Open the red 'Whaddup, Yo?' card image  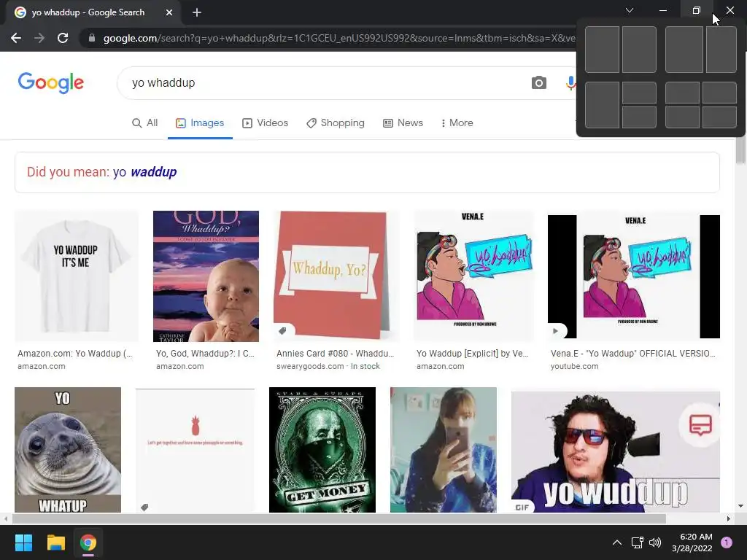[336, 276]
